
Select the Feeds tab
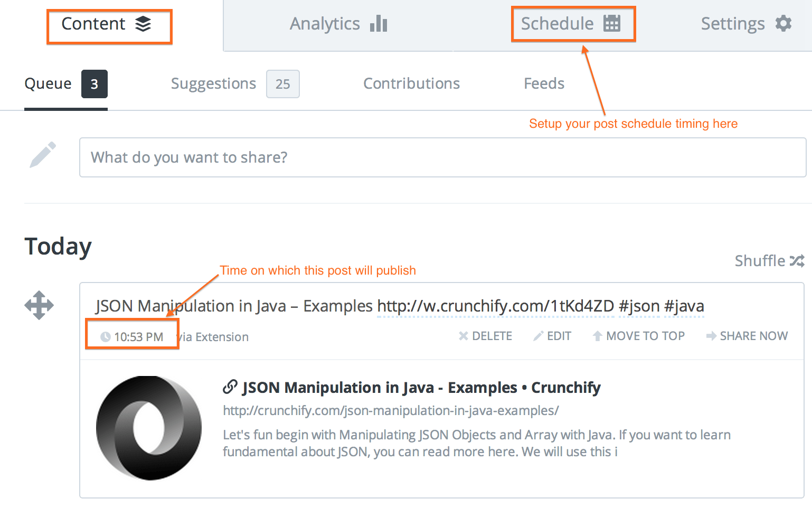tap(544, 83)
